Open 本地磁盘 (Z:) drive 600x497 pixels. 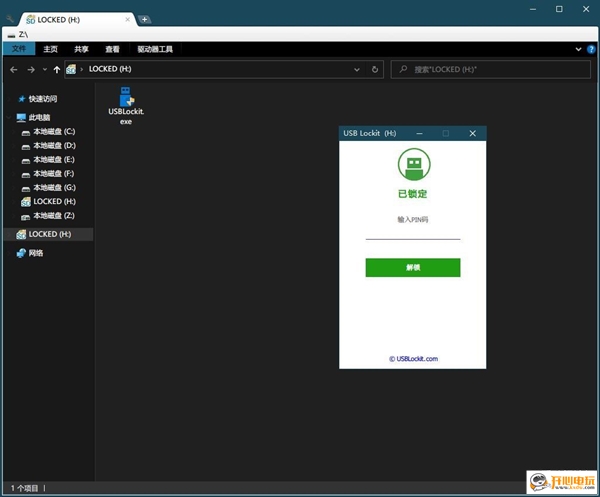pyautogui.click(x=54, y=216)
